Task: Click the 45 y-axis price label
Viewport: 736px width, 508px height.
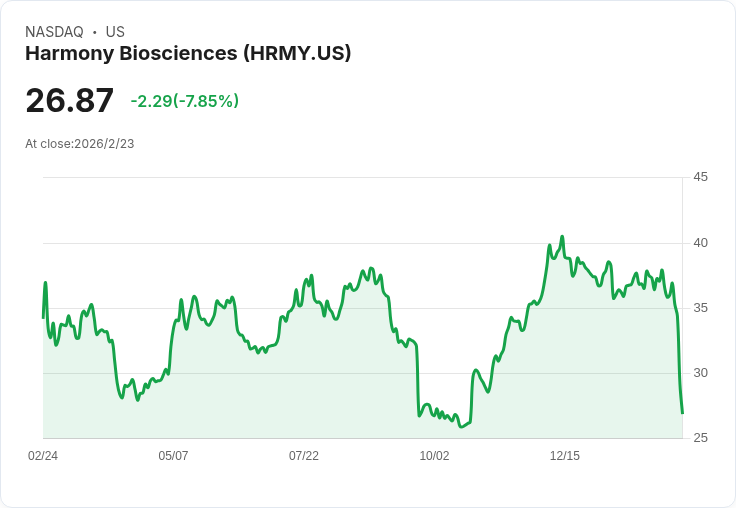Action: 701,177
